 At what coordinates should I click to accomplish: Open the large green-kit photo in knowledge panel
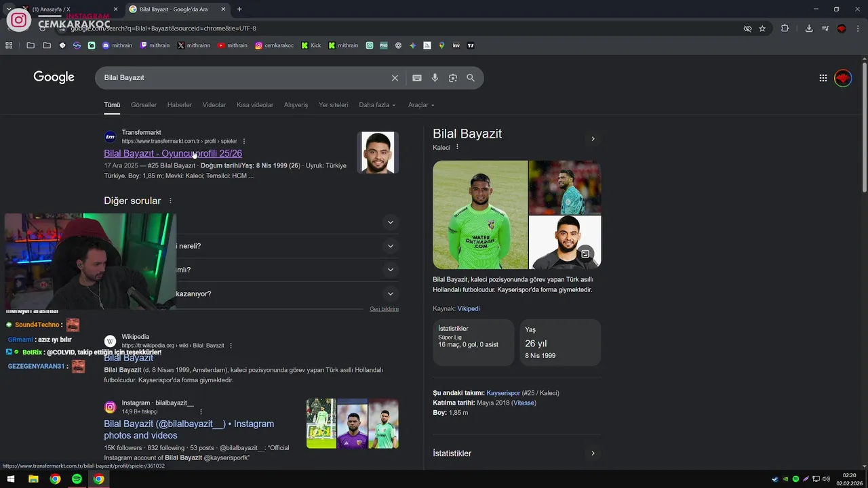pyautogui.click(x=480, y=215)
